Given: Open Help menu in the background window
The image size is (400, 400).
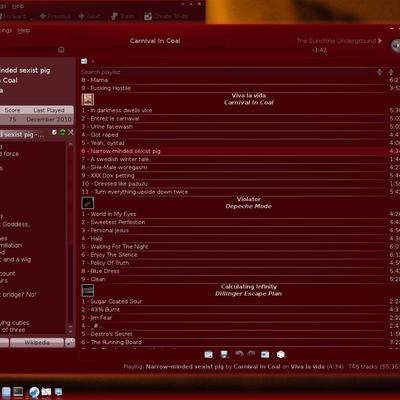Looking at the screenshot, I should pos(18,6).
